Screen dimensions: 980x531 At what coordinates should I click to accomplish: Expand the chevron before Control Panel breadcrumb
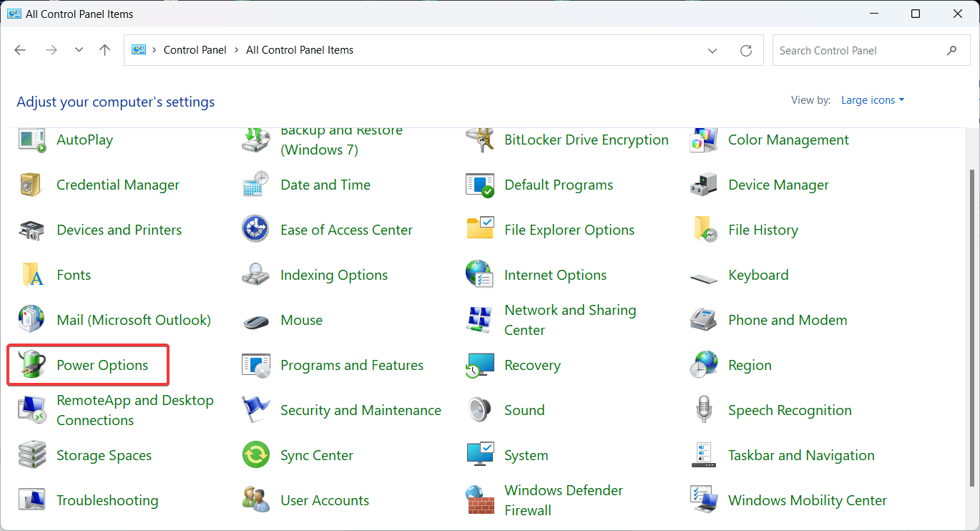tap(154, 50)
